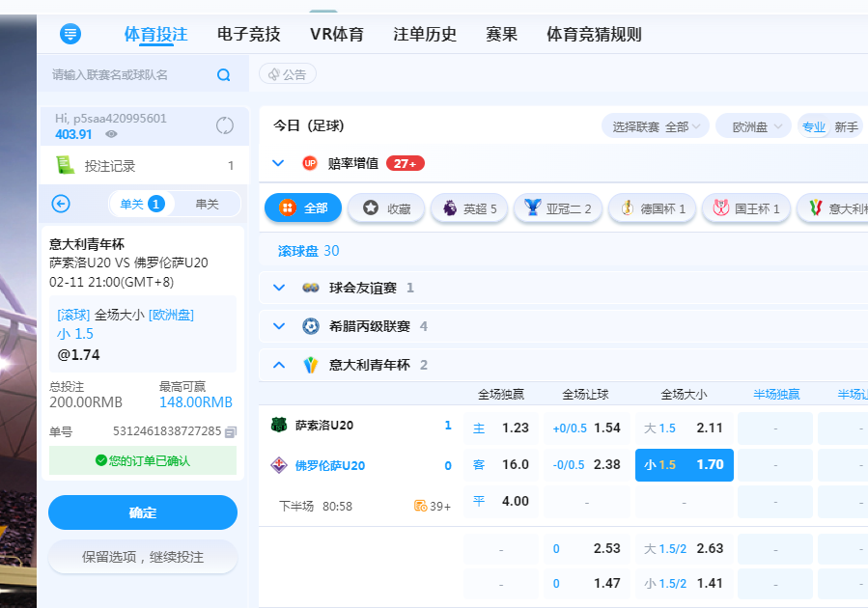Expand the 希腊丙级联赛 section
Viewport: 868px width, 608px height.
tap(279, 326)
